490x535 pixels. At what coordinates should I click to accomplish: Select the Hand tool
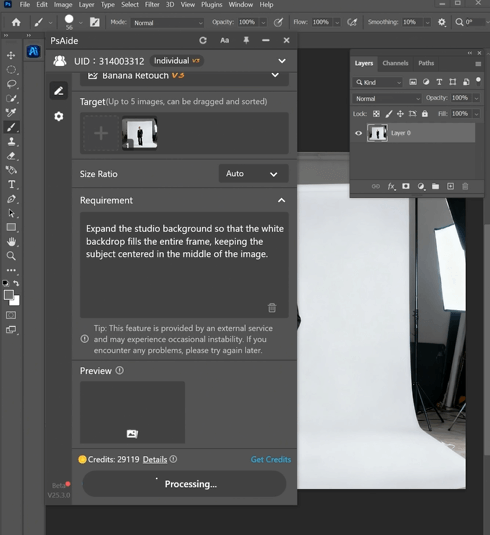click(11, 242)
